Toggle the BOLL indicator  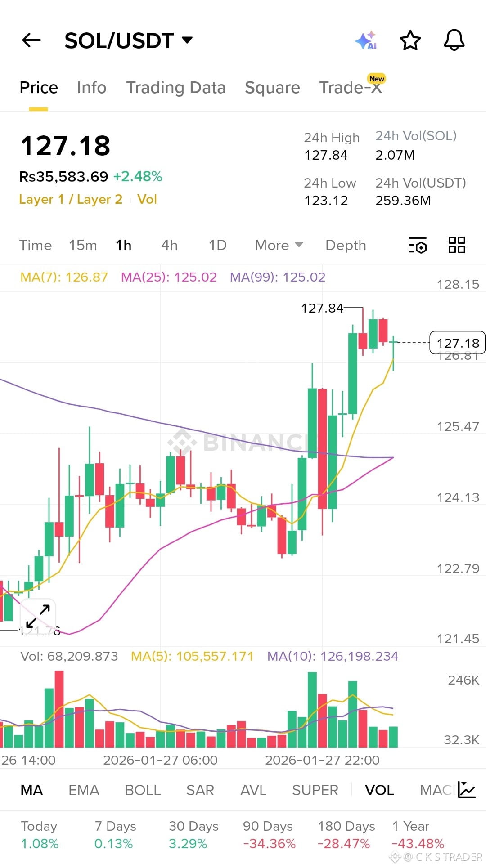[143, 790]
